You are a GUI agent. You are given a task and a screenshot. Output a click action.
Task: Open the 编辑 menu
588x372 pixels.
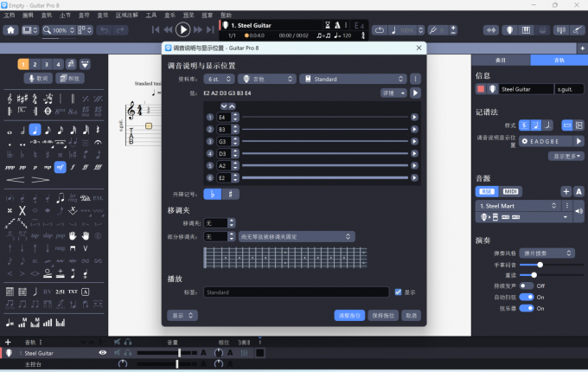coord(28,15)
